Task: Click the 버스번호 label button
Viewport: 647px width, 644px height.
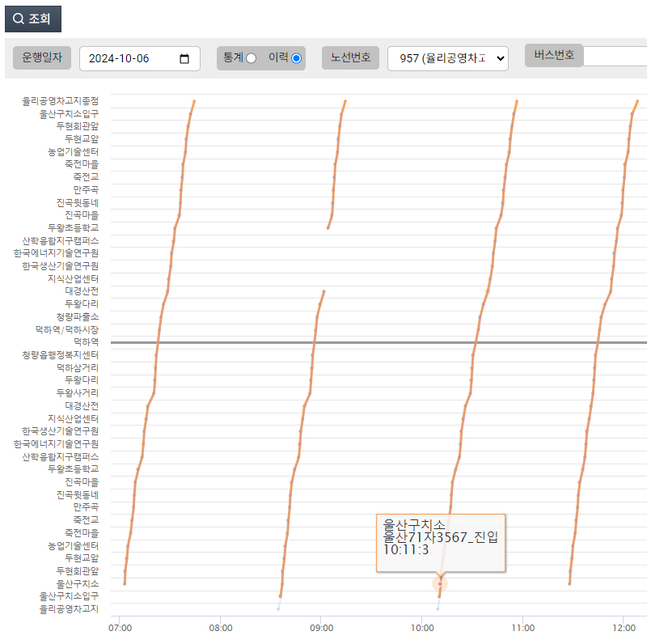Action: (x=554, y=55)
